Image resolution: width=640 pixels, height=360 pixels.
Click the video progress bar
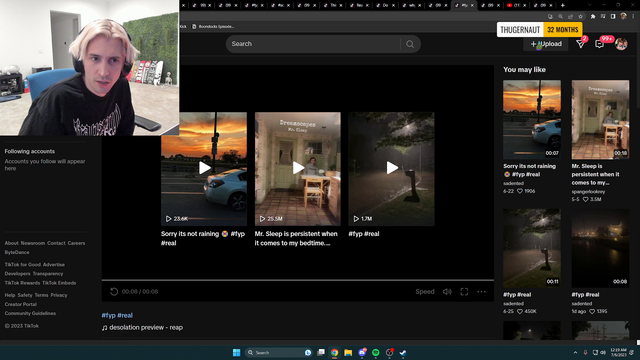(298, 280)
